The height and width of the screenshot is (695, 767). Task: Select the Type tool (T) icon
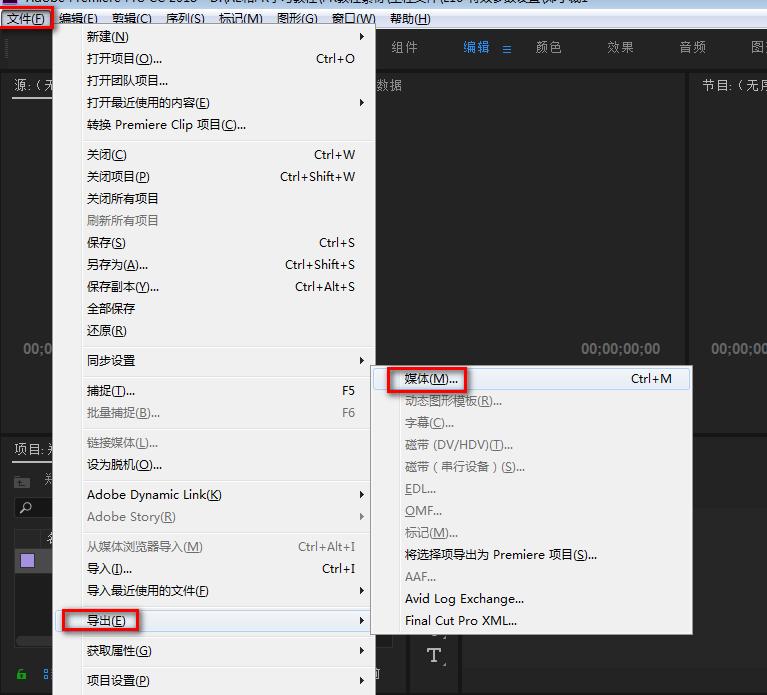pyautogui.click(x=434, y=655)
